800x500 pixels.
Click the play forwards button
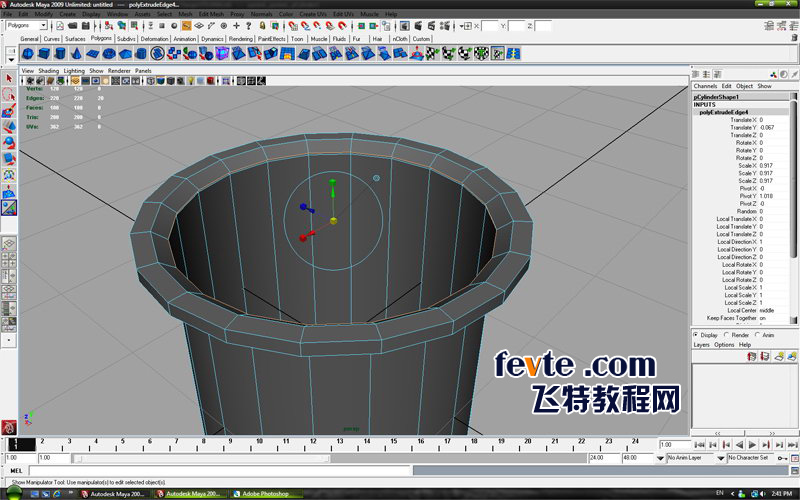[x=753, y=445]
